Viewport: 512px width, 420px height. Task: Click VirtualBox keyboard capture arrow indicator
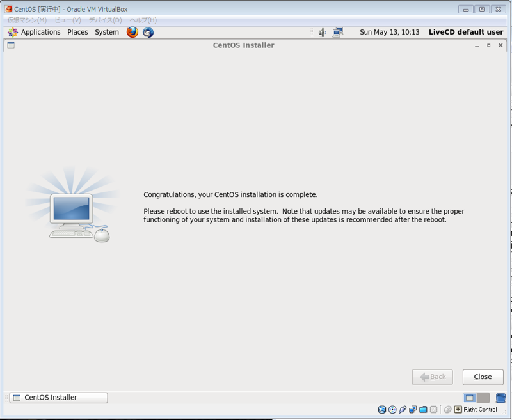point(458,409)
